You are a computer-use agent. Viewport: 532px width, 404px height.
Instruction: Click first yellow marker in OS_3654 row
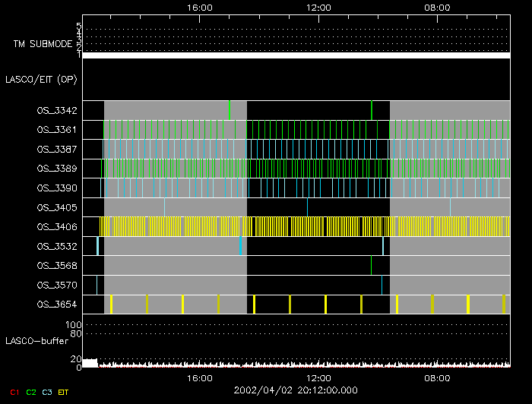point(111,305)
